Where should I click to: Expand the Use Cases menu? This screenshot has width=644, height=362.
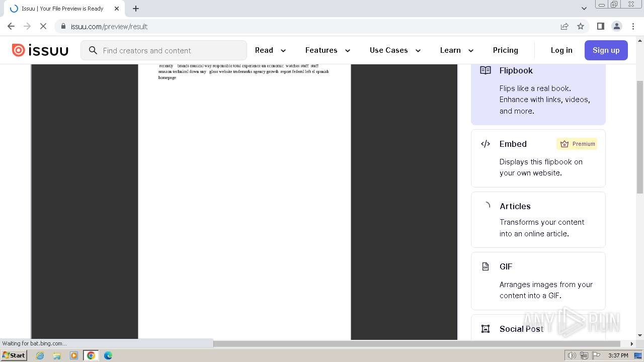(395, 50)
